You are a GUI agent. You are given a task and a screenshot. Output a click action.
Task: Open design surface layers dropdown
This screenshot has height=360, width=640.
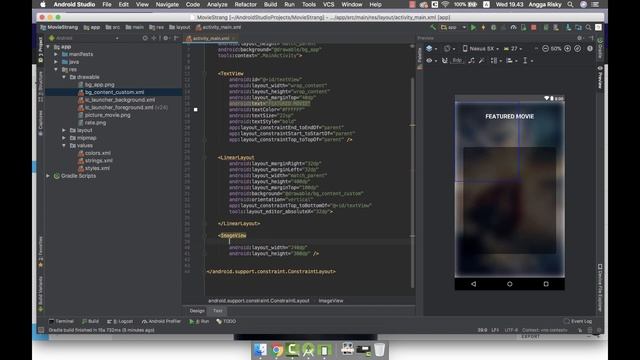pyautogui.click(x=431, y=49)
